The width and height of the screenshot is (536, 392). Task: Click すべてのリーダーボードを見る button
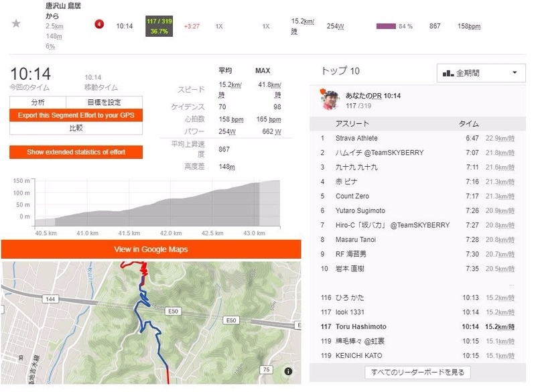pos(417,372)
